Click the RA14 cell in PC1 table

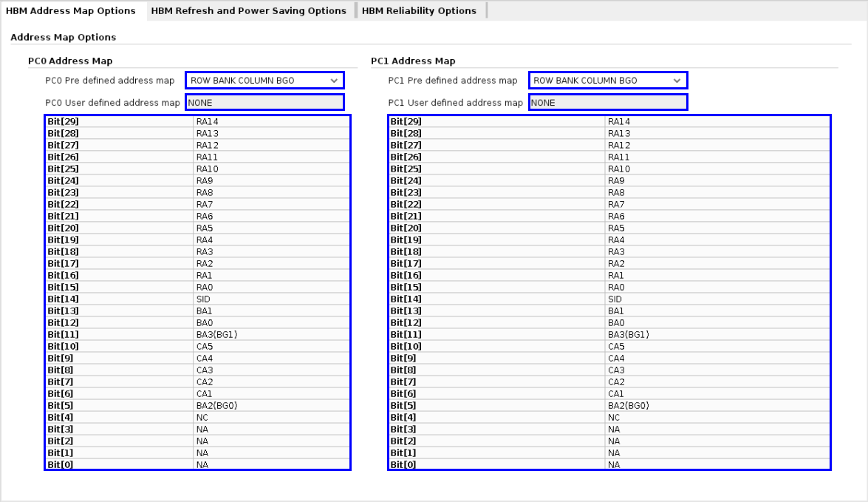click(x=717, y=121)
